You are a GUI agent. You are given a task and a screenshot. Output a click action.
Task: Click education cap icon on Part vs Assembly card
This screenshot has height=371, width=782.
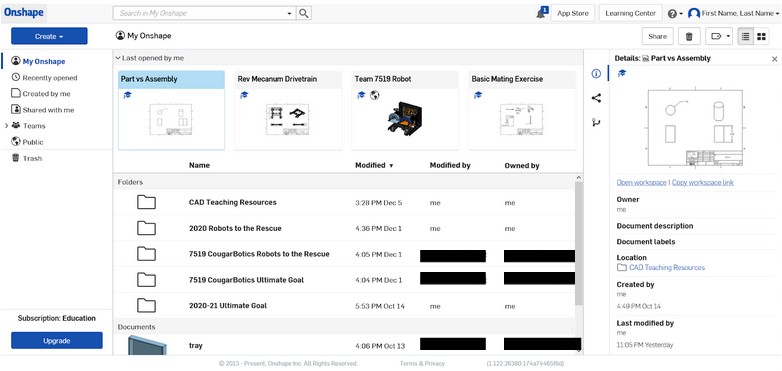click(x=127, y=95)
